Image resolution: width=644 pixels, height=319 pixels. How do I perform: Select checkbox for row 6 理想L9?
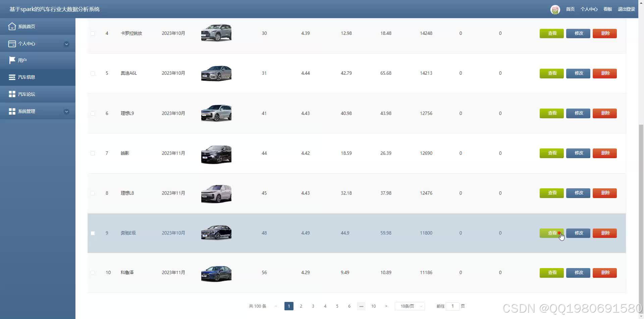point(93,114)
